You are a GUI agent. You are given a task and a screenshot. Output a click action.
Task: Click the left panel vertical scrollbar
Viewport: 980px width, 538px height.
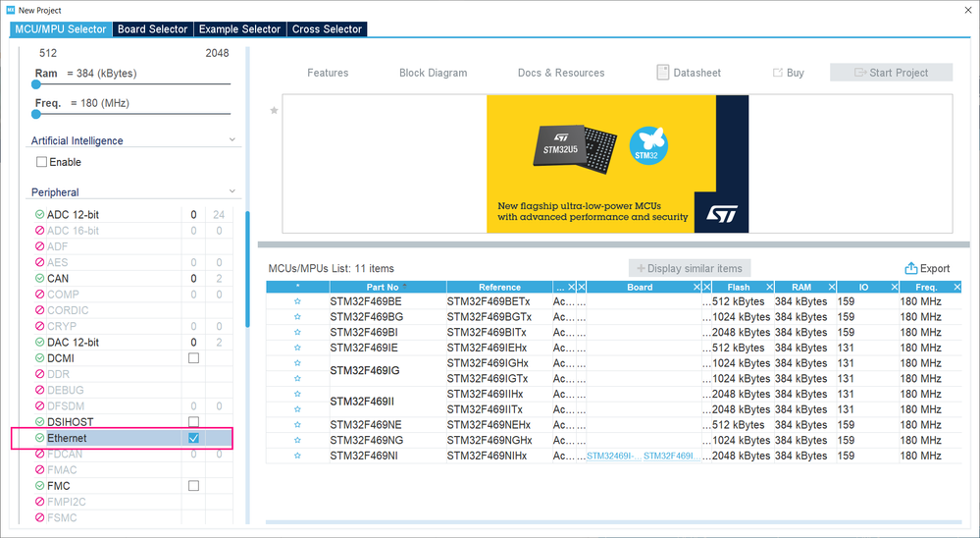click(x=247, y=269)
